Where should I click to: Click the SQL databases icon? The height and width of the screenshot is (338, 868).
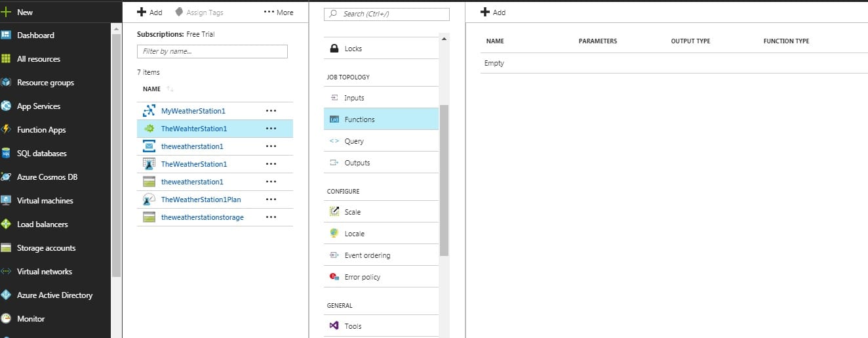tap(7, 153)
